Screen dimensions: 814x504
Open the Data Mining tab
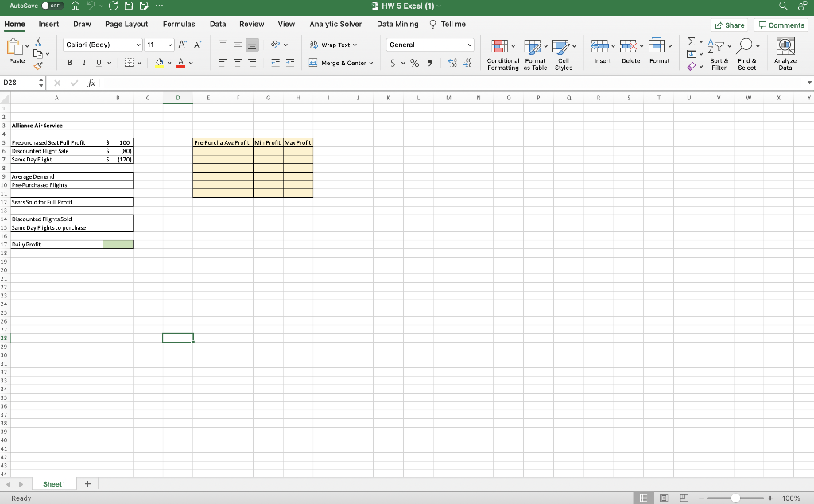tap(397, 24)
